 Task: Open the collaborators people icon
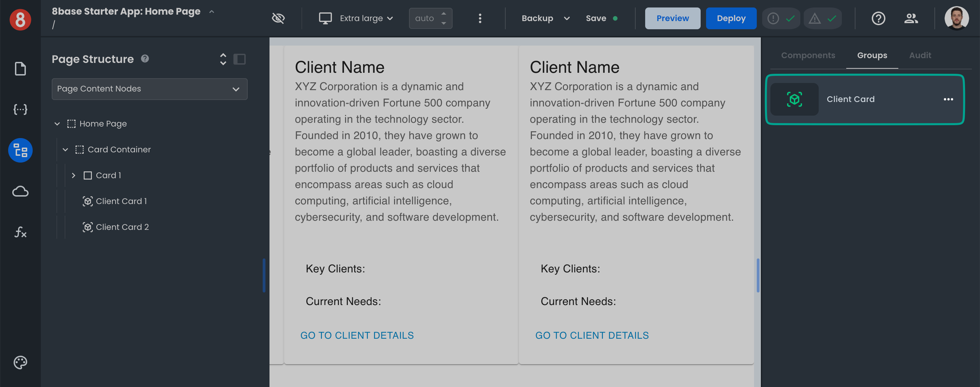(911, 18)
